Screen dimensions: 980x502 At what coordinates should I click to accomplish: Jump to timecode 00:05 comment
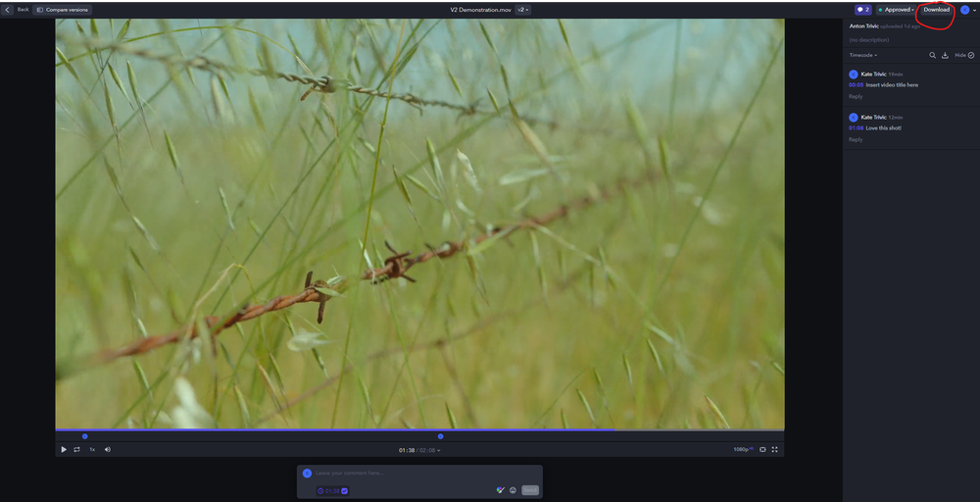(856, 85)
